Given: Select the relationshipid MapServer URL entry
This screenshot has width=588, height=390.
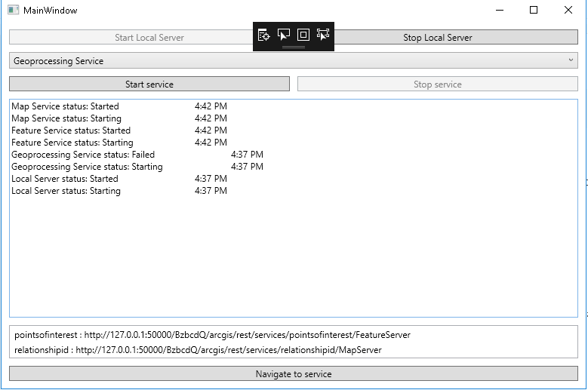Looking at the screenshot, I should click(198, 350).
